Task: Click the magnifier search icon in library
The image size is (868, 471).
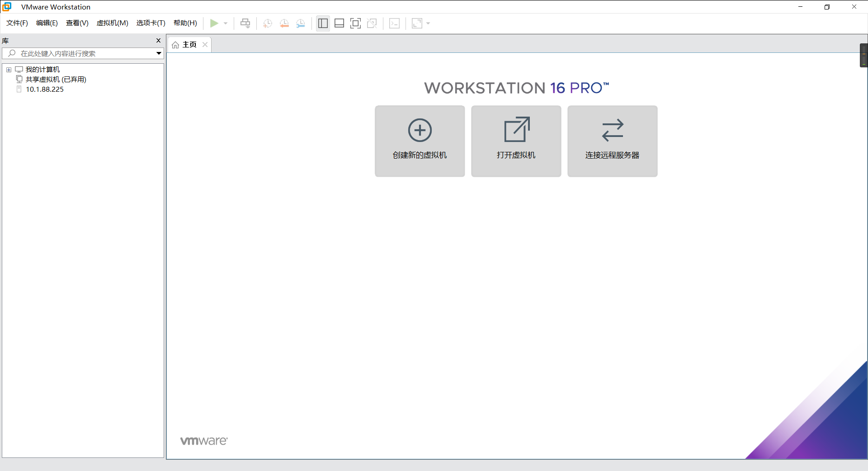Action: coord(12,53)
